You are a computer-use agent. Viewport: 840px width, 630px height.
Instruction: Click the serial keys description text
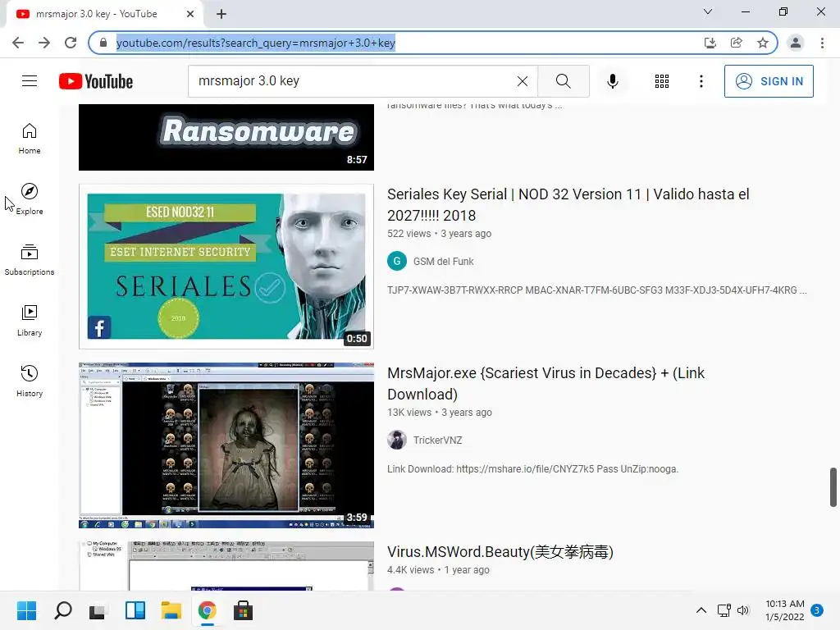[x=597, y=290]
